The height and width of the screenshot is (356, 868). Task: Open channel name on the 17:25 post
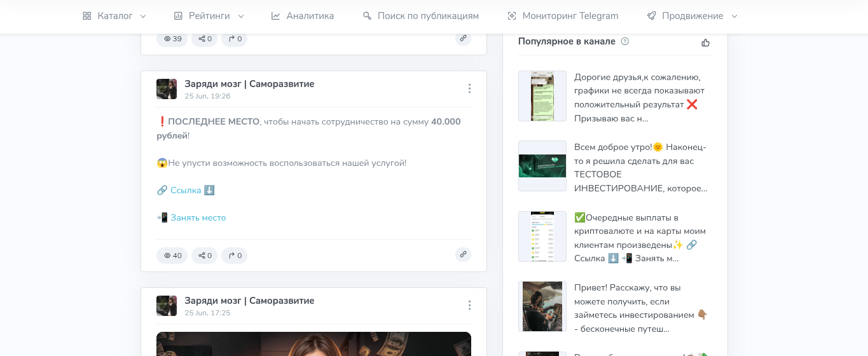[x=249, y=301]
